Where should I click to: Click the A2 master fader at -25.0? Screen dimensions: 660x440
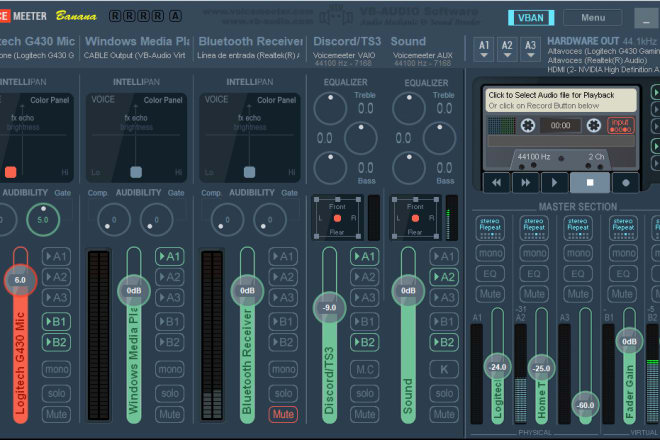coord(541,368)
